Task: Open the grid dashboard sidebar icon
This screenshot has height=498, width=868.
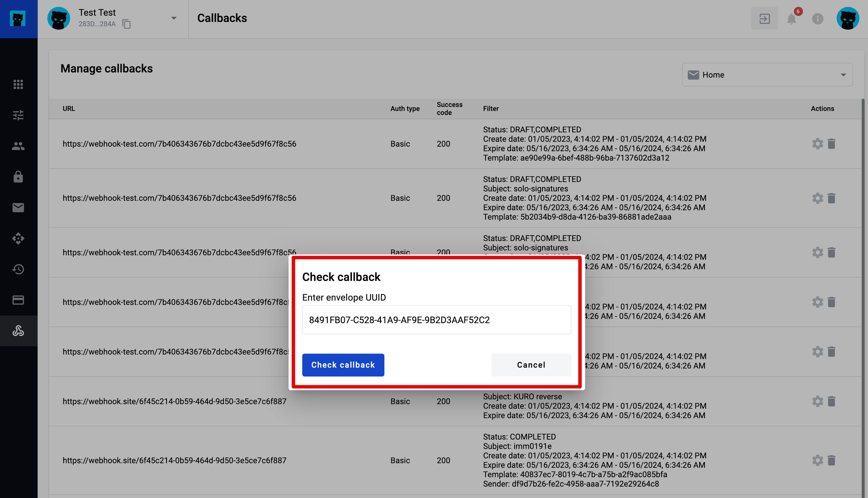Action: 18,84
